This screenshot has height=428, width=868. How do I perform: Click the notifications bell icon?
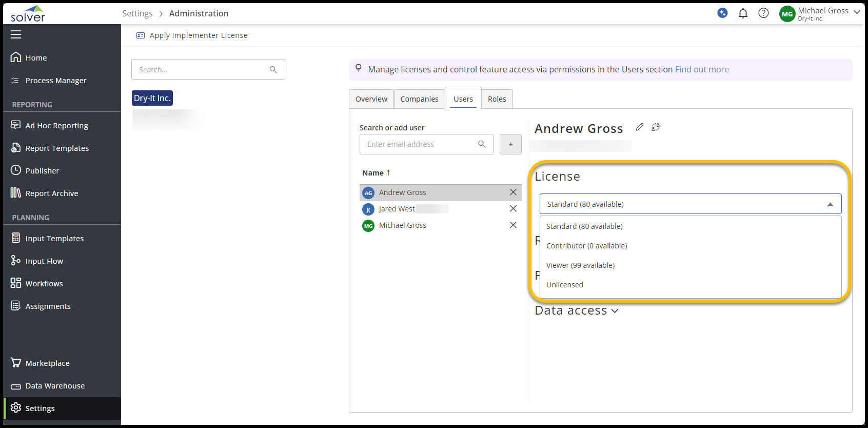(x=743, y=13)
